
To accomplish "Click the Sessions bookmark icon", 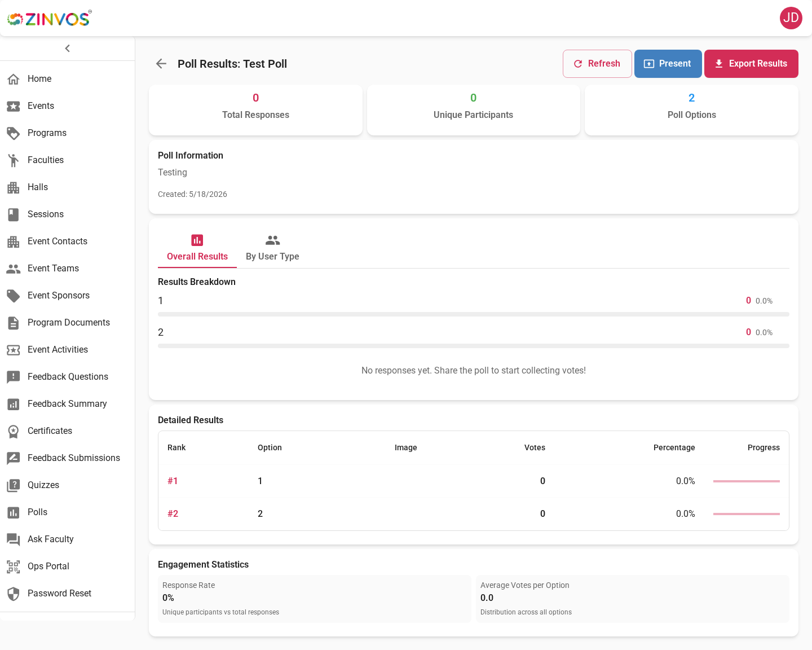I will click(14, 214).
